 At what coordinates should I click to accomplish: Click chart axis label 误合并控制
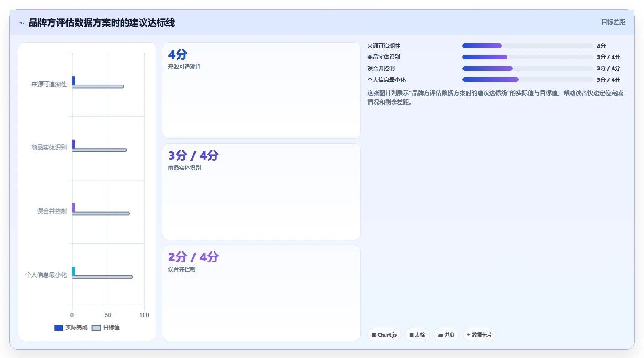click(52, 211)
